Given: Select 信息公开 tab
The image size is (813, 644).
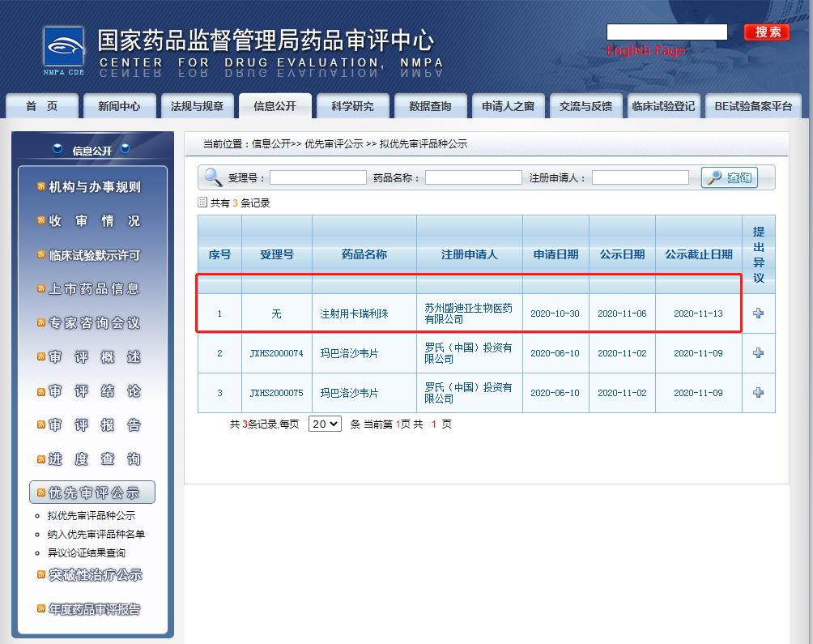Looking at the screenshot, I should coord(275,106).
